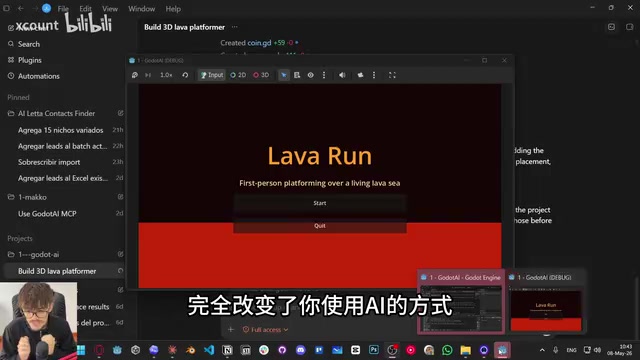
Task: Open the Help menu
Action: coord(173,9)
